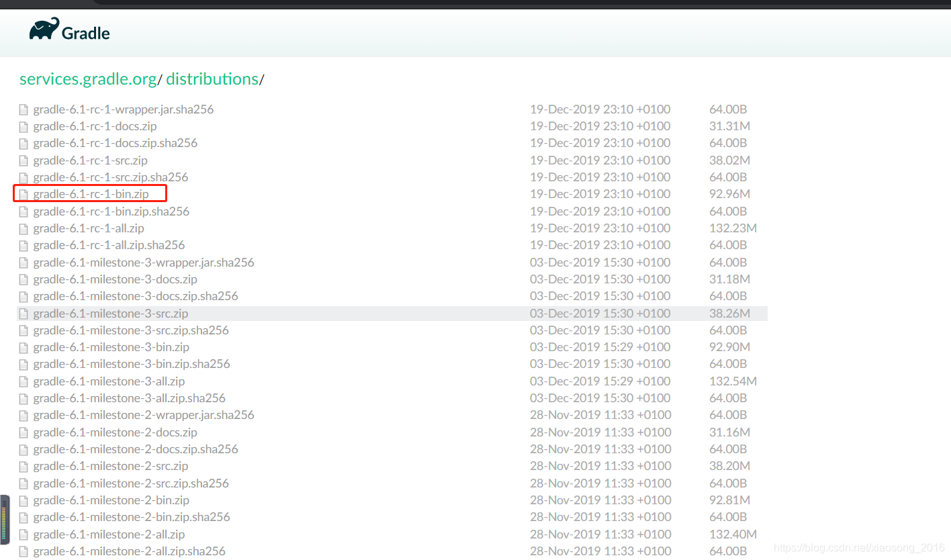Open gradle-6.1-rc-1-bin.zip.sha256 link
The image size is (951, 560).
111,212
